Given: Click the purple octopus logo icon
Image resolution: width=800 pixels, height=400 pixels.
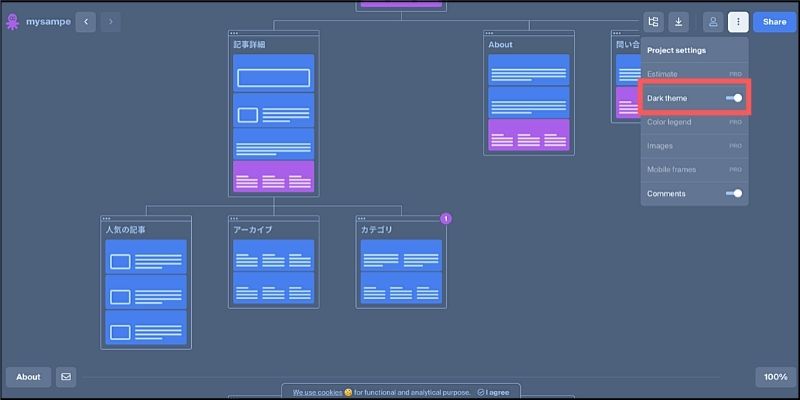Looking at the screenshot, I should pyautogui.click(x=12, y=22).
